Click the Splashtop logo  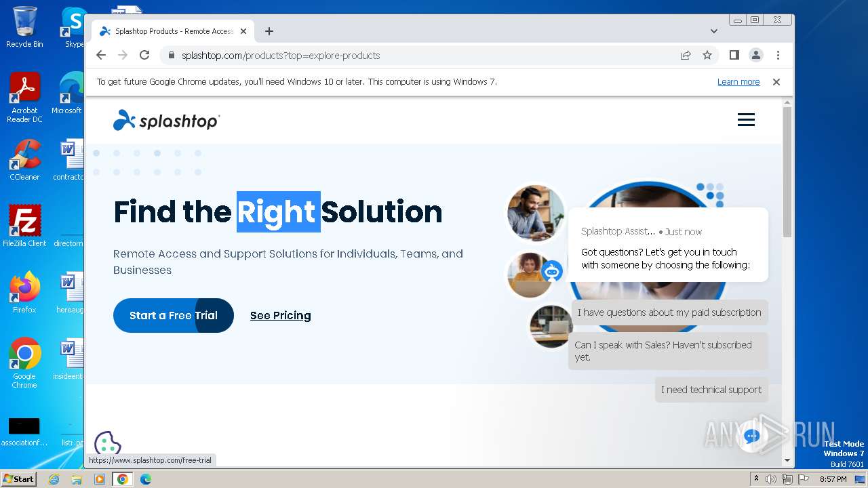coord(166,120)
